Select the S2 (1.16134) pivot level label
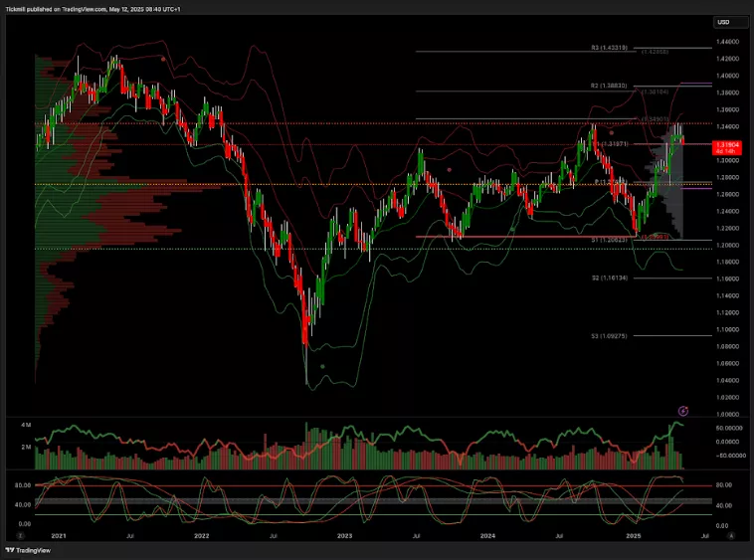 click(608, 279)
